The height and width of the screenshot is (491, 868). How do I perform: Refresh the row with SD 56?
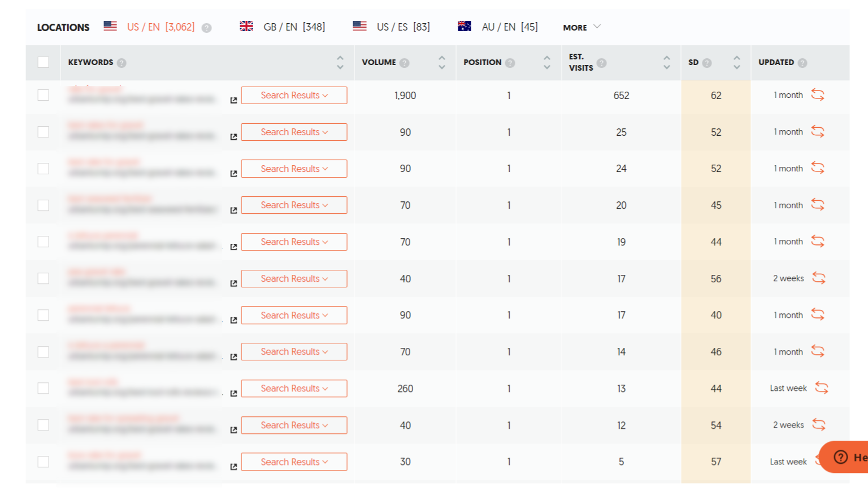pos(819,278)
